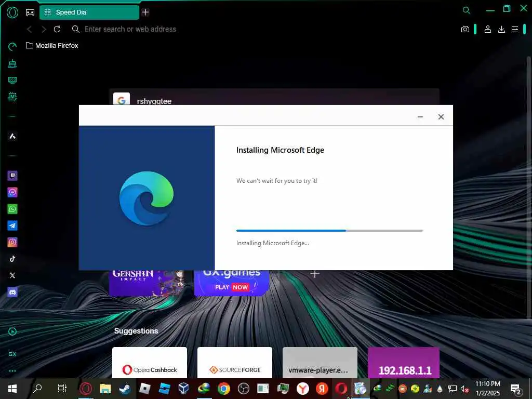Click the Suggestions heading

(136, 331)
